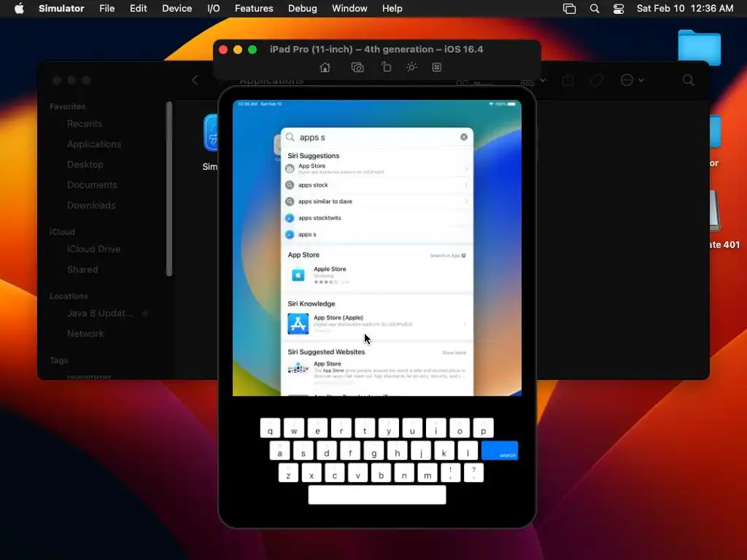This screenshot has height=560, width=747.
Task: Open the File menu
Action: 107,9
